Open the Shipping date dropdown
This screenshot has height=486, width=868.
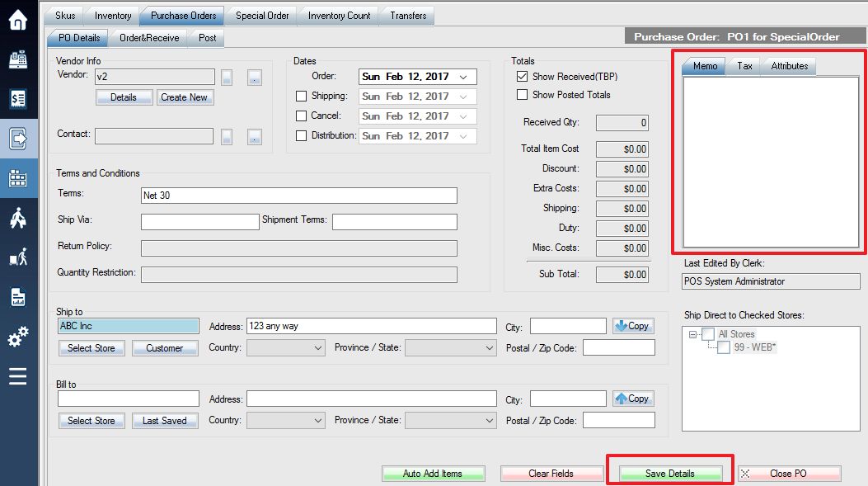463,97
